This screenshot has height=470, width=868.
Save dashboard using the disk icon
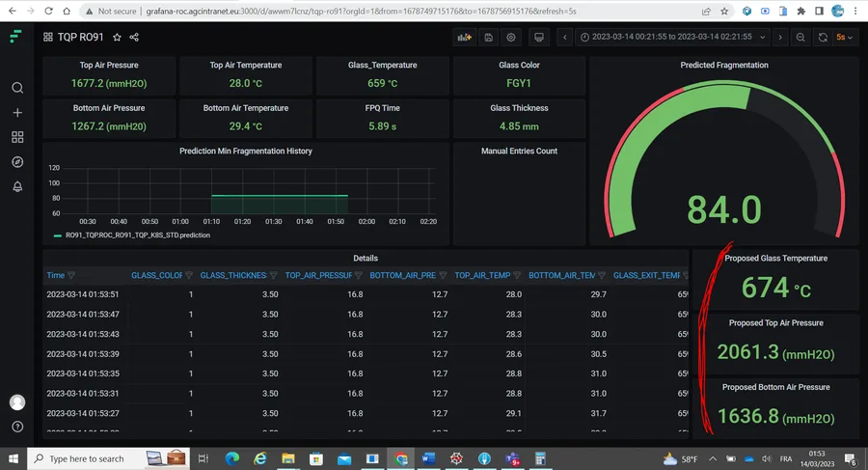point(488,37)
